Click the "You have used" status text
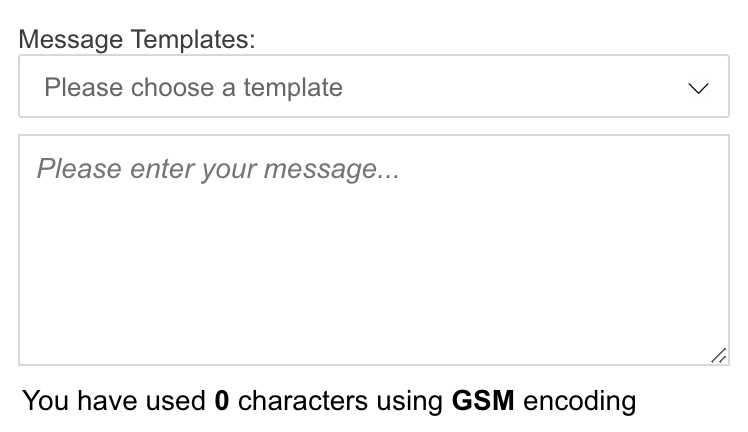The image size is (748, 432). click(x=115, y=402)
